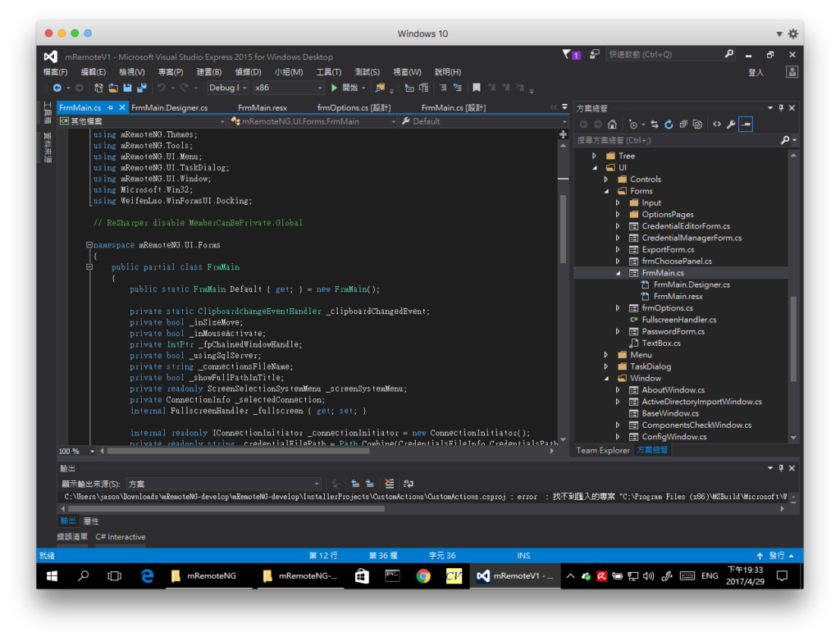Image resolution: width=840 pixels, height=641 pixels.
Task: Switch to the FrmMain.Designer.cs tab
Action: [x=169, y=107]
